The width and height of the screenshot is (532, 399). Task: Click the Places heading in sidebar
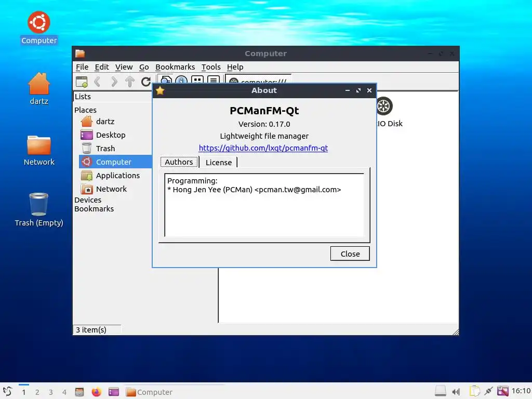click(x=86, y=110)
